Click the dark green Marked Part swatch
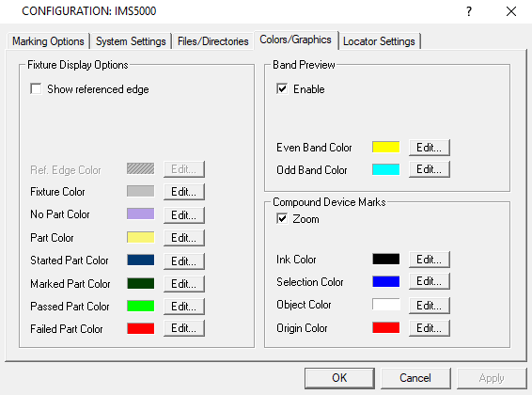The height and width of the screenshot is (395, 532). click(x=140, y=283)
